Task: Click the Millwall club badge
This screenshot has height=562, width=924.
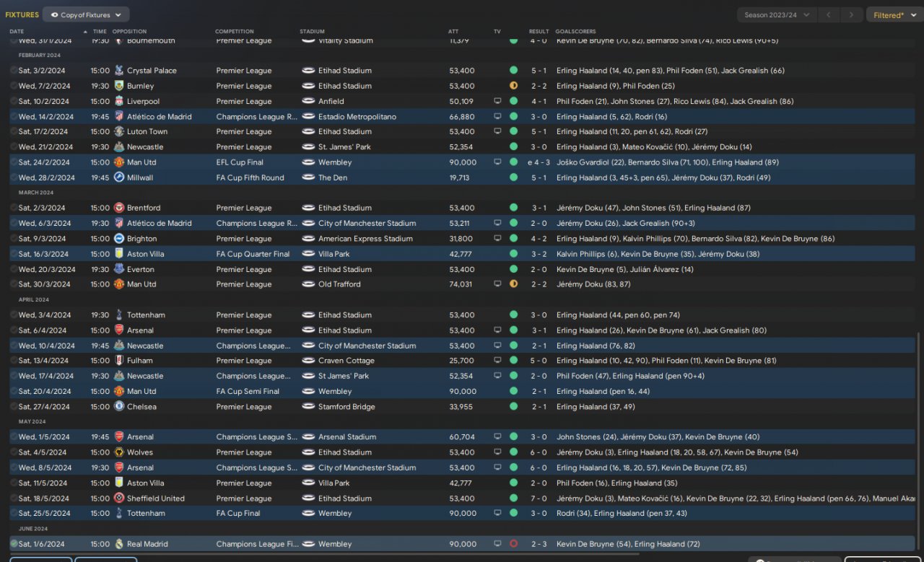Action: point(119,177)
